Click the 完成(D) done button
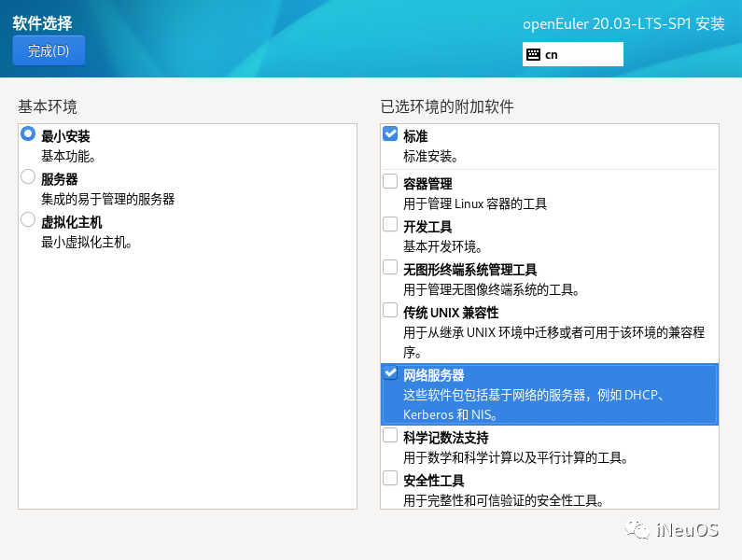This screenshot has height=560, width=742. coord(49,50)
